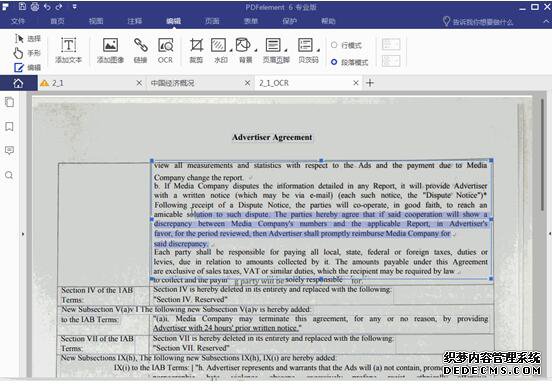The width and height of the screenshot is (552, 385).
Task: Choose the 选择 arrow selection tool
Action: click(x=28, y=39)
